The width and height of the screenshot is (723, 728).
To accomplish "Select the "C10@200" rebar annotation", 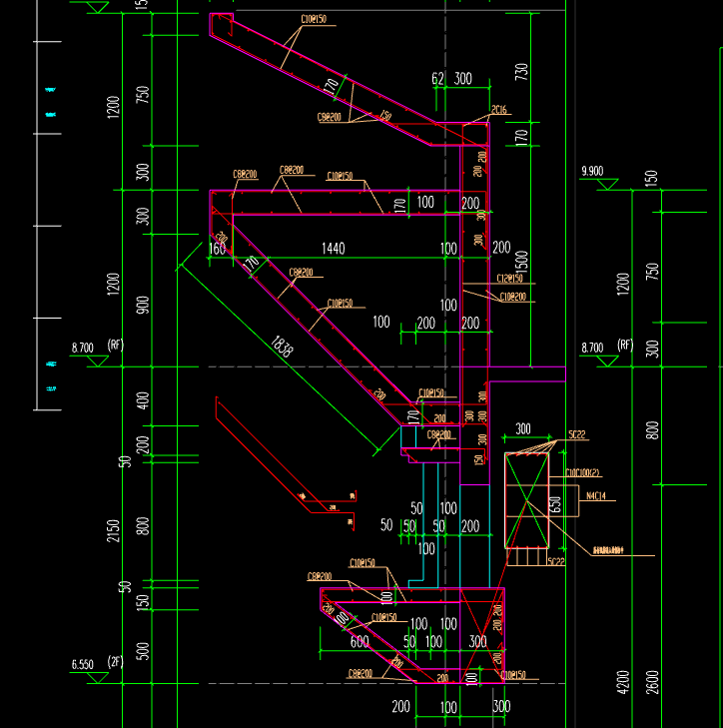I will [512, 297].
